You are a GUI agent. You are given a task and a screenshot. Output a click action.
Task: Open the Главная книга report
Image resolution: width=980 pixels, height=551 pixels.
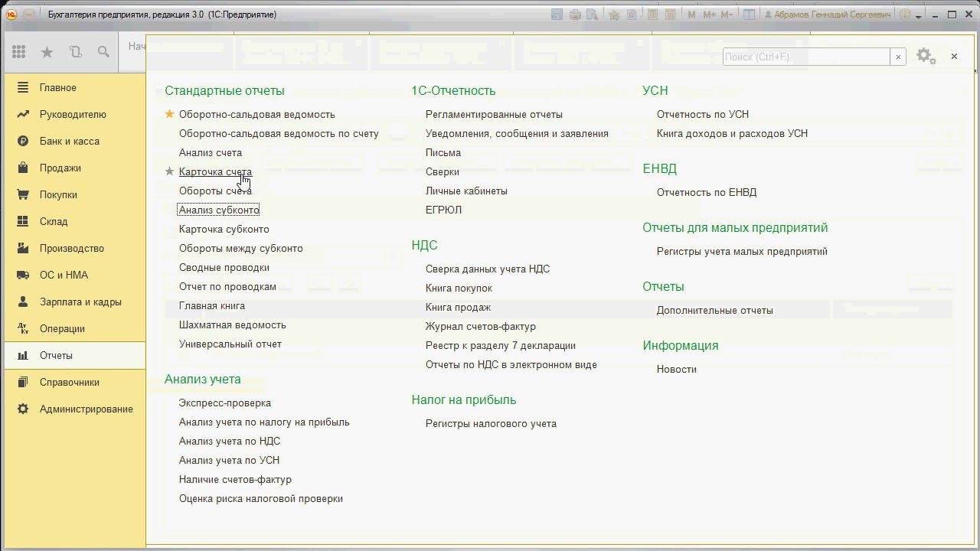click(x=212, y=305)
